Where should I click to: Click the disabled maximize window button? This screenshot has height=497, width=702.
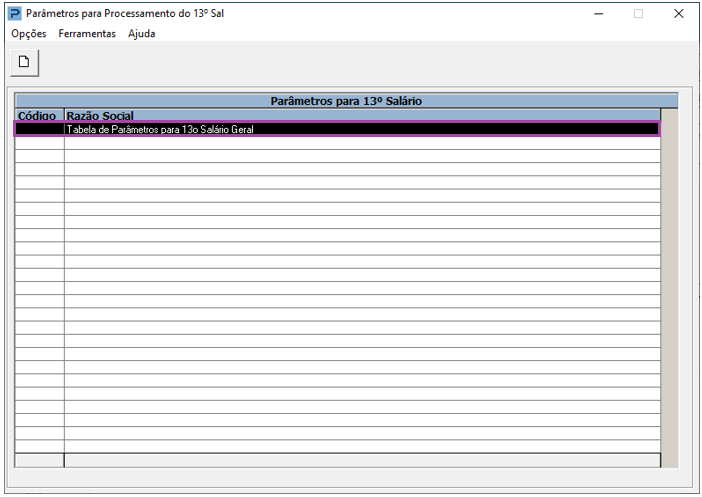pos(638,14)
